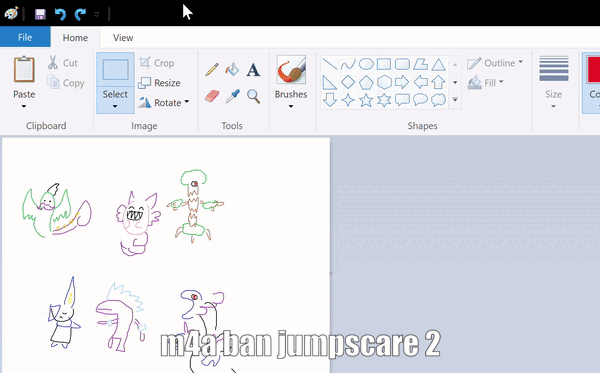Click the Paint application icon
This screenshot has width=600, height=373.
click(x=11, y=13)
